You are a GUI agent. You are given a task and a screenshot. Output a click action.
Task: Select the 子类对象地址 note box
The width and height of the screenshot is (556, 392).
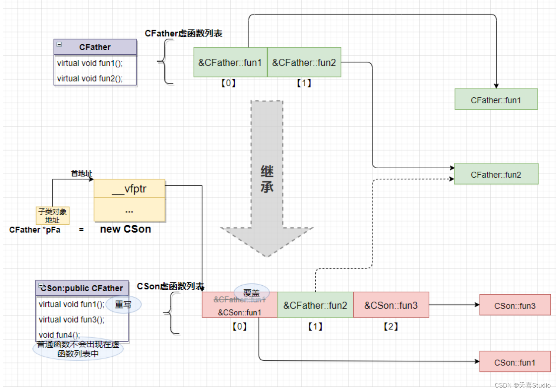[52, 216]
